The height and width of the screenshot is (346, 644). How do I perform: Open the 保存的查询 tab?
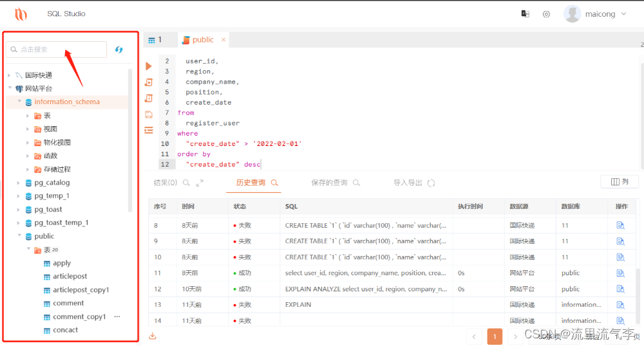coord(329,183)
